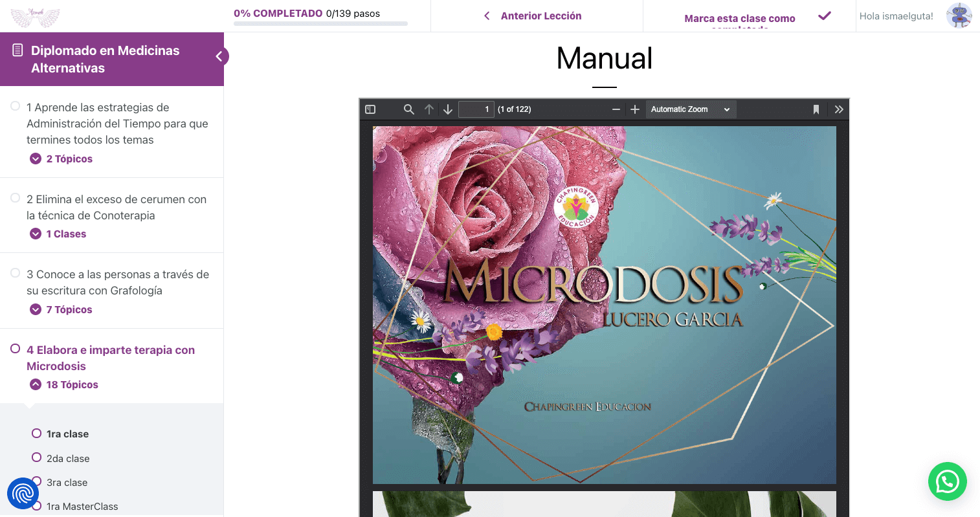Open the PDF search magnifier
Image resolution: width=980 pixels, height=517 pixels.
(x=408, y=109)
